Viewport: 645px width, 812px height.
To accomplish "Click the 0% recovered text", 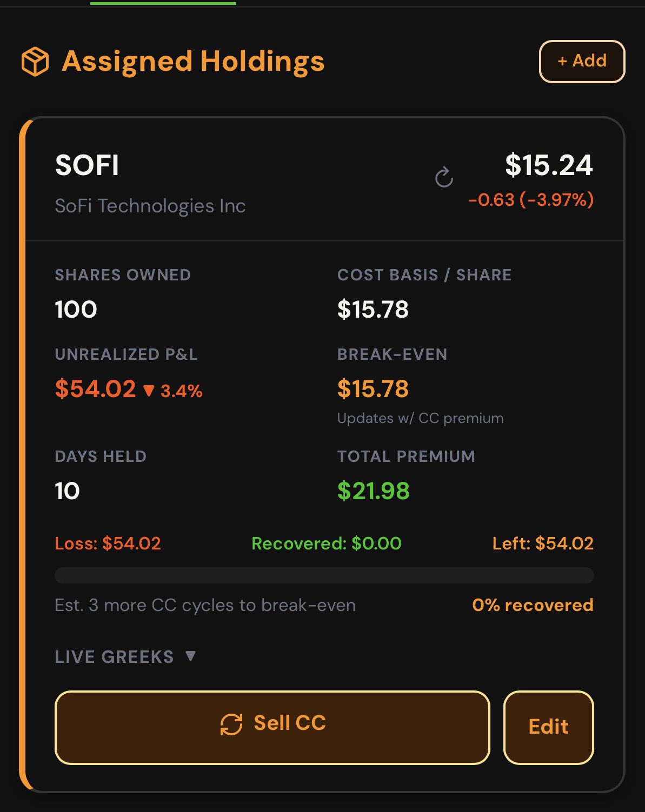I will (x=533, y=605).
